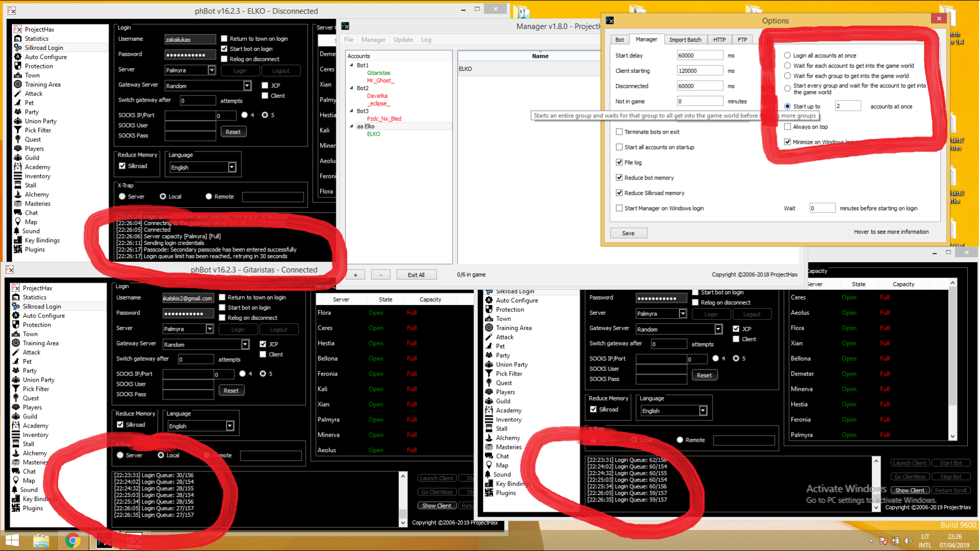Enable Return to town on login in ELKO
This screenshot has height=551, width=980.
224,39
